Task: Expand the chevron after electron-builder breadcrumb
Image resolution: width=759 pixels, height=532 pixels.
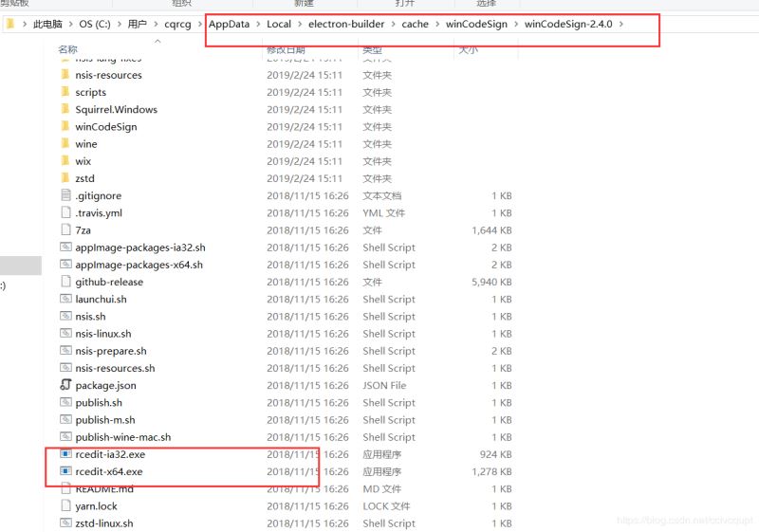Action: point(393,25)
